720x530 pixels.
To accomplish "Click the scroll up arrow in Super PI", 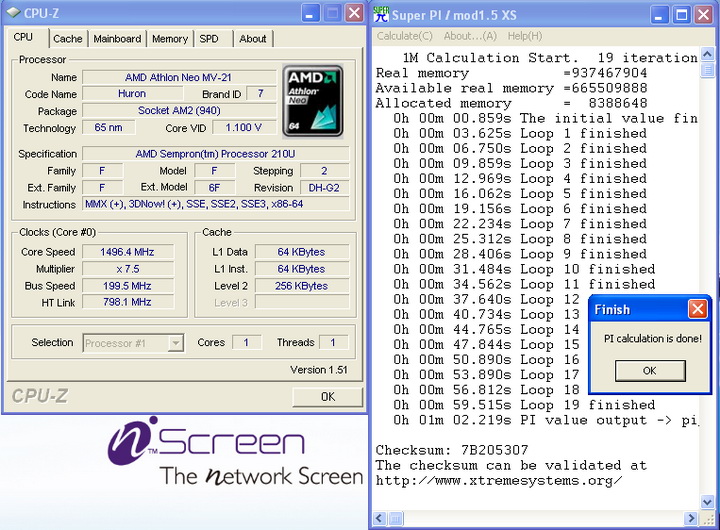I will tap(708, 54).
